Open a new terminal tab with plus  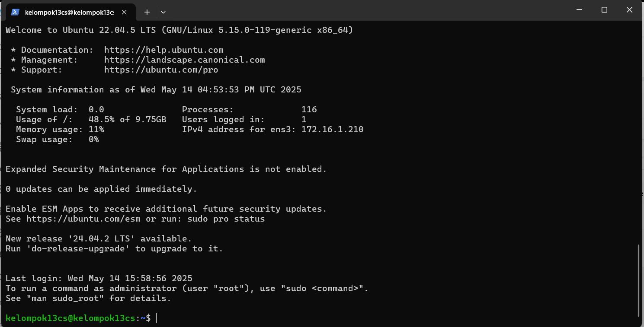tap(147, 12)
